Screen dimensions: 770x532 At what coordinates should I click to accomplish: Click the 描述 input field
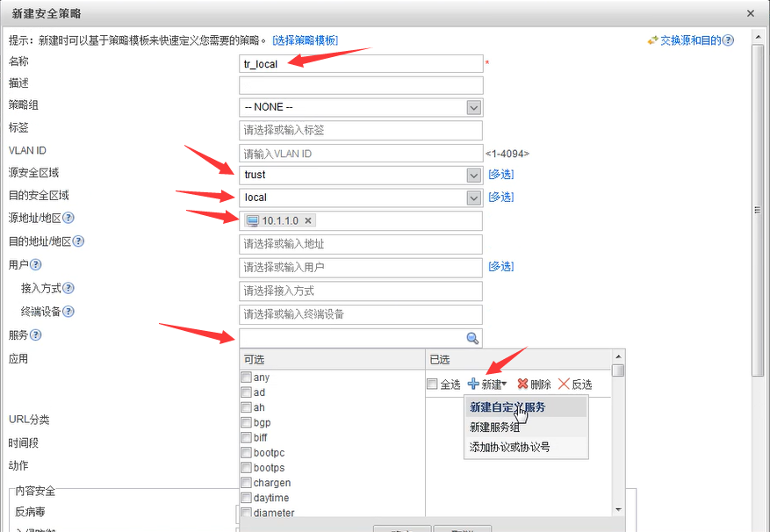(x=361, y=85)
